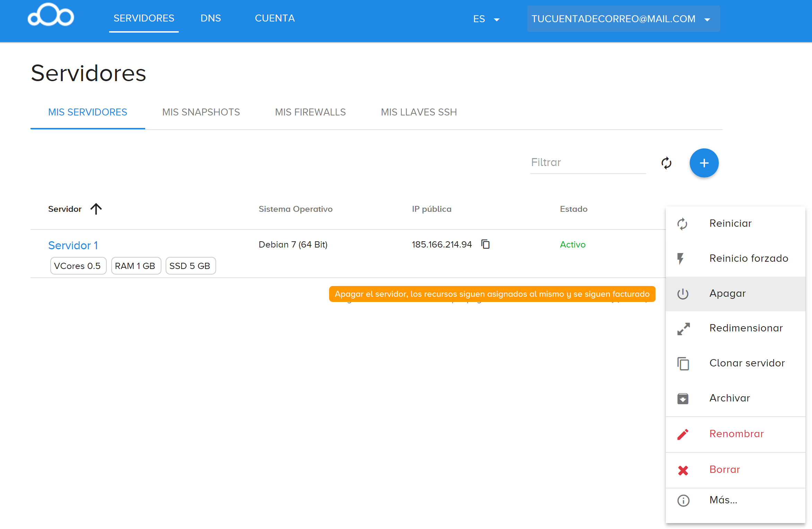812x529 pixels.
Task: Sort by Servidor column arrow
Action: coord(96,209)
